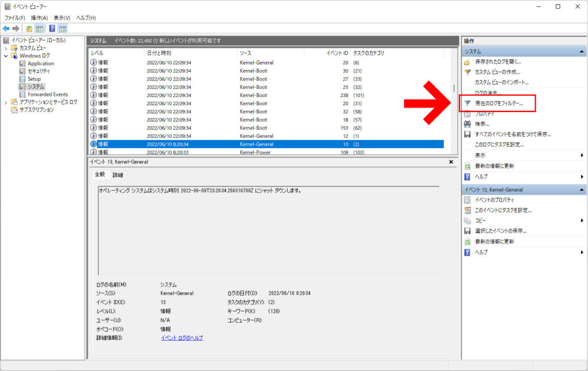Open the ヘルプ submenu arrow in the システム section
Image resolution: width=588 pixels, height=371 pixels.
click(582, 177)
